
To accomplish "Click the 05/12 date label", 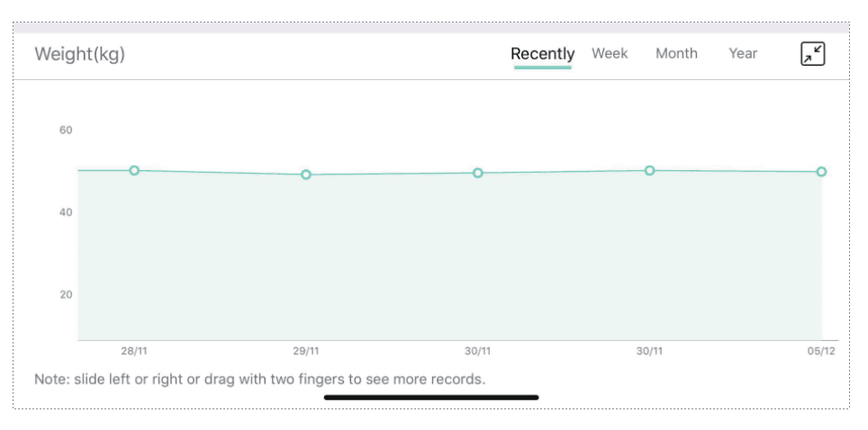I will 820,351.
